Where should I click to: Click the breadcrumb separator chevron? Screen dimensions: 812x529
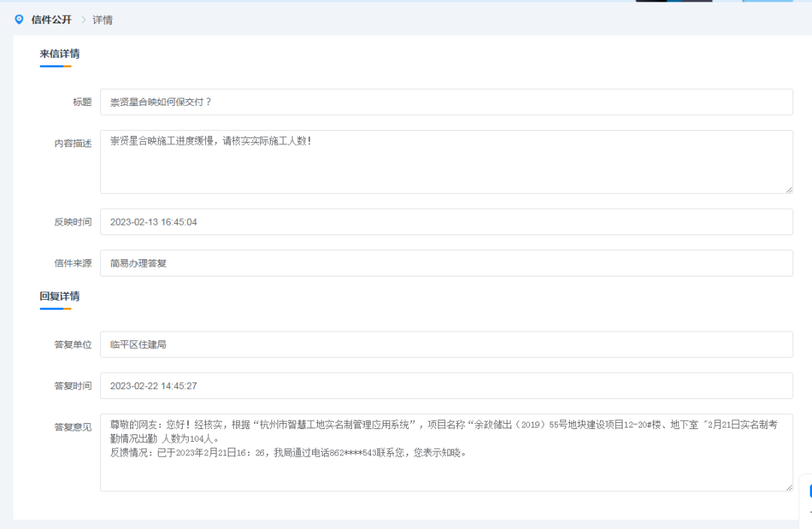pyautogui.click(x=83, y=20)
